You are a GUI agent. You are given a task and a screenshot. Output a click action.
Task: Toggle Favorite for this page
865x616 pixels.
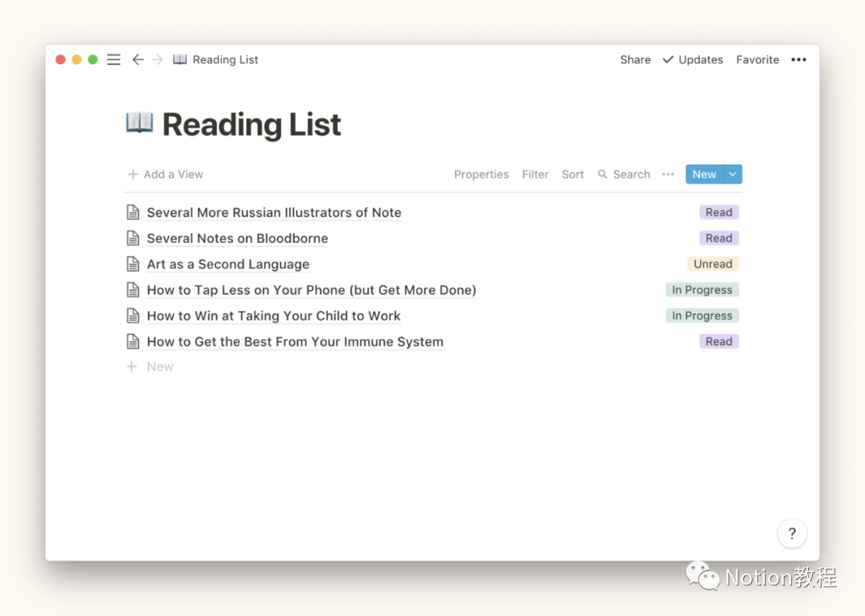(758, 60)
